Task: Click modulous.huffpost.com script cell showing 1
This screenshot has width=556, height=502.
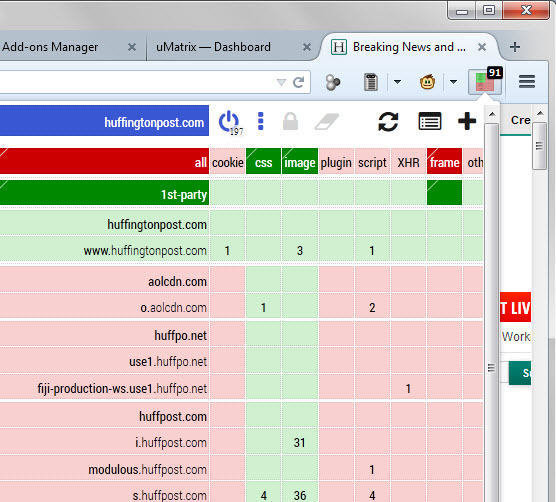Action: click(372, 468)
